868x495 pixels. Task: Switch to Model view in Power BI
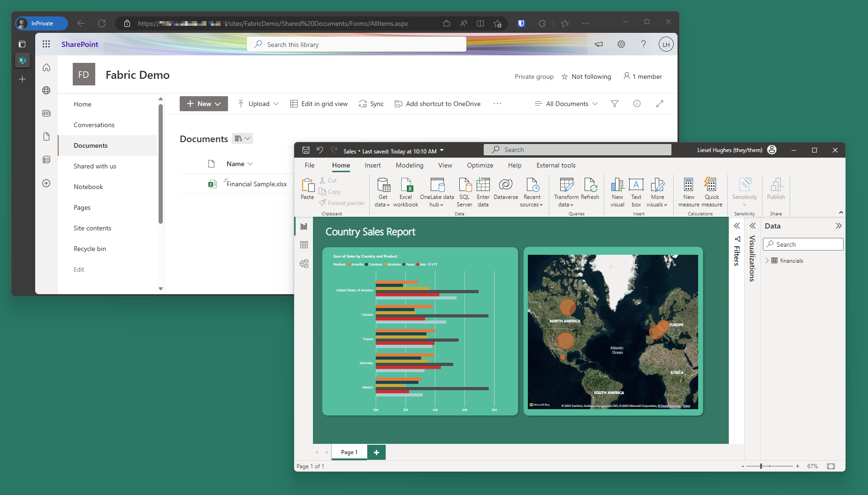click(x=304, y=264)
